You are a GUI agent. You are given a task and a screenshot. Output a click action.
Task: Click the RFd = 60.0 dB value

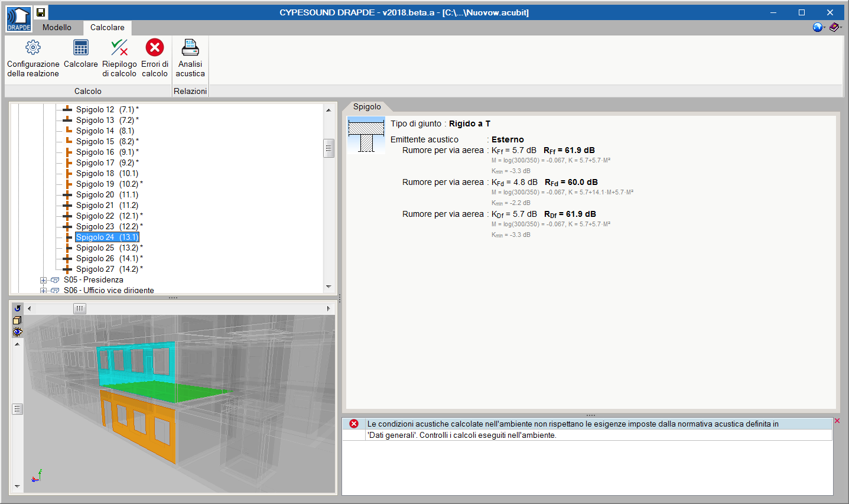pyautogui.click(x=571, y=183)
